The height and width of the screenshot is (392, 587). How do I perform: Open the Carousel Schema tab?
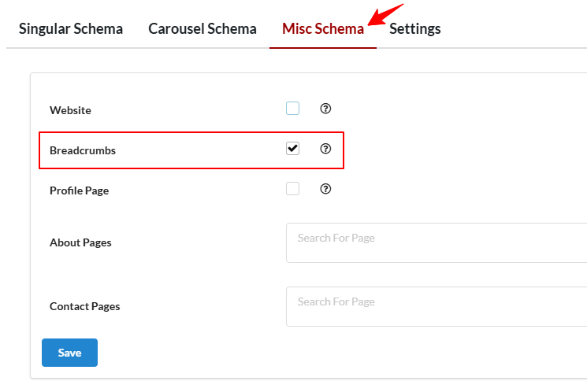coord(202,29)
